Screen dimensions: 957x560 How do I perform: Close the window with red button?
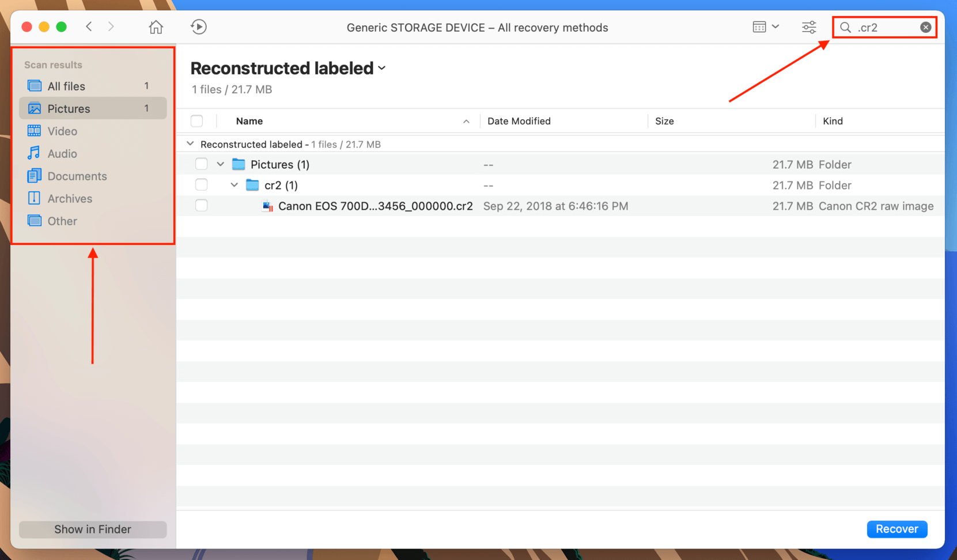click(27, 27)
